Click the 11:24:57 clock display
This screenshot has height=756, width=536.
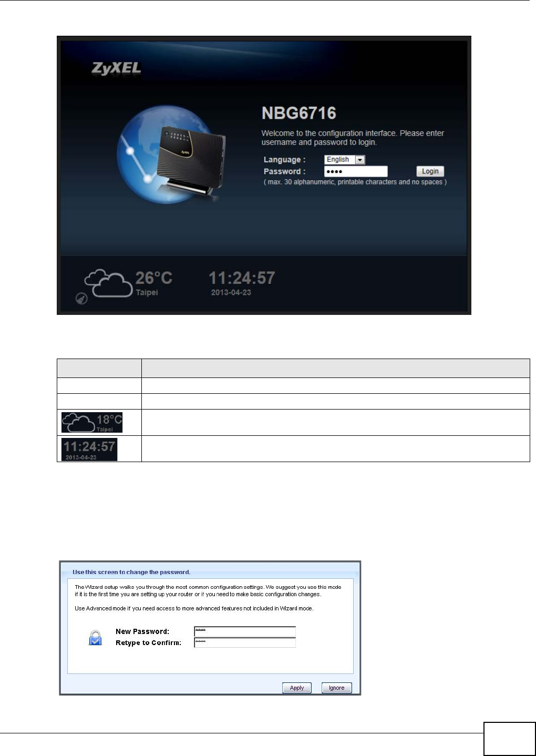coord(242,278)
